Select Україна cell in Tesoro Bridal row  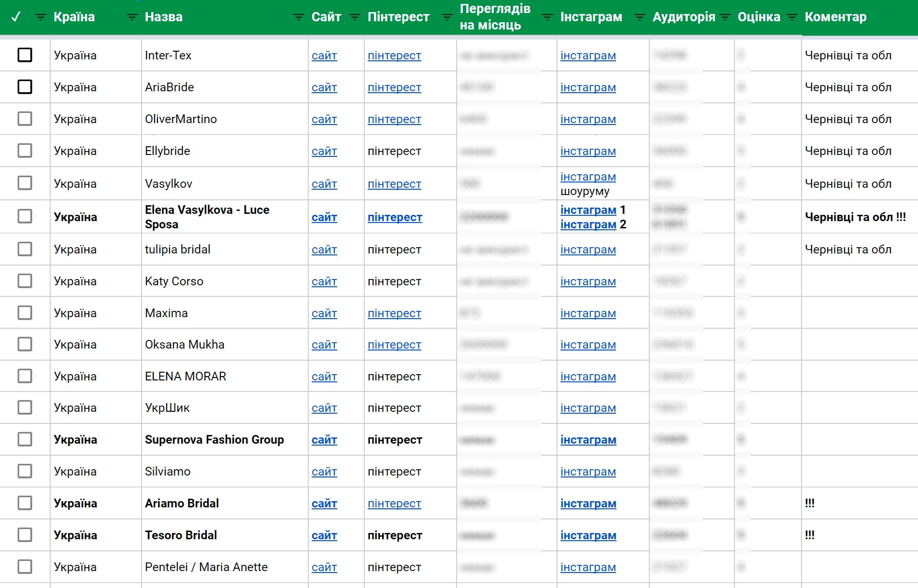75,535
